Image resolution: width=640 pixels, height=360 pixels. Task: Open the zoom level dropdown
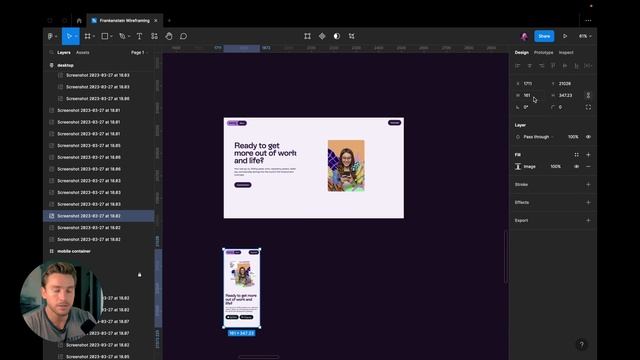[585, 36]
